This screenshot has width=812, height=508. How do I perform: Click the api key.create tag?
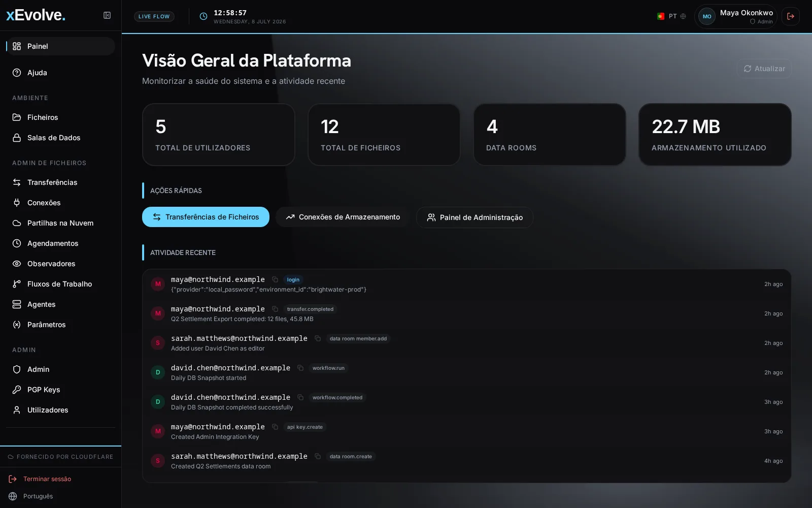pyautogui.click(x=305, y=427)
